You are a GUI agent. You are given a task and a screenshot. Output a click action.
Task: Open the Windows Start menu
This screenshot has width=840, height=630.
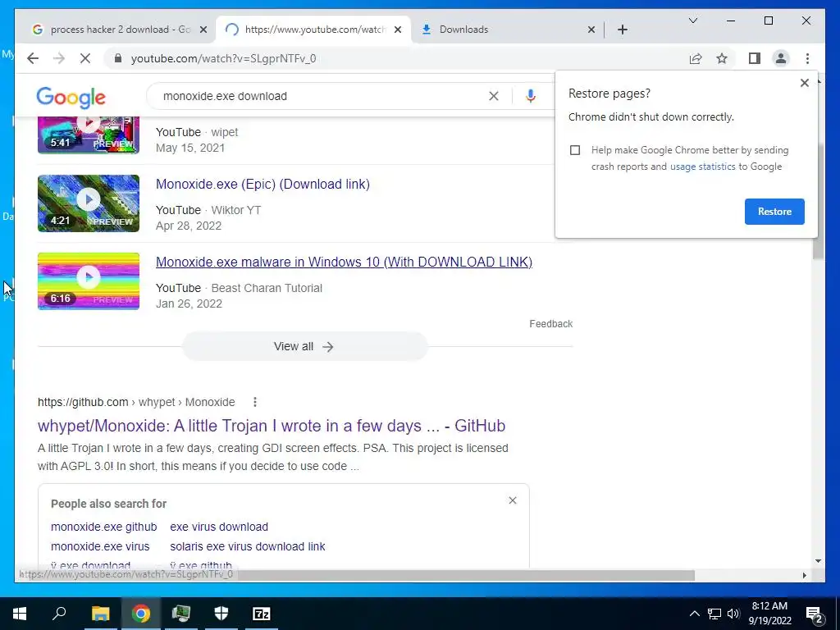pyautogui.click(x=20, y=614)
